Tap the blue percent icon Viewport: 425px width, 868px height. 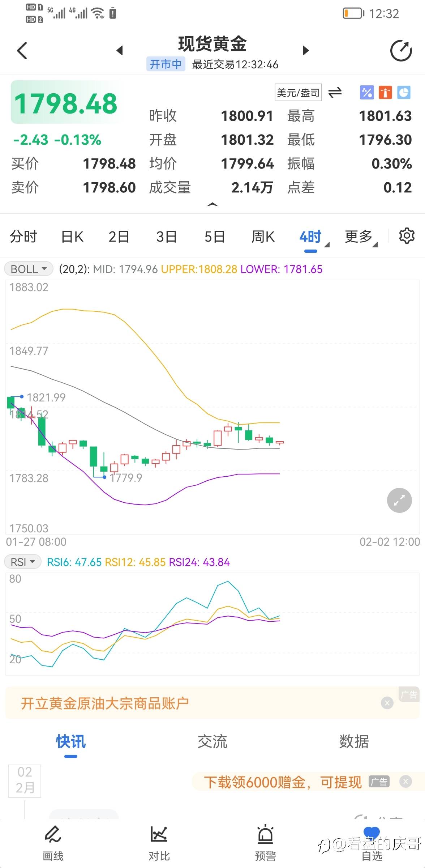point(366,93)
